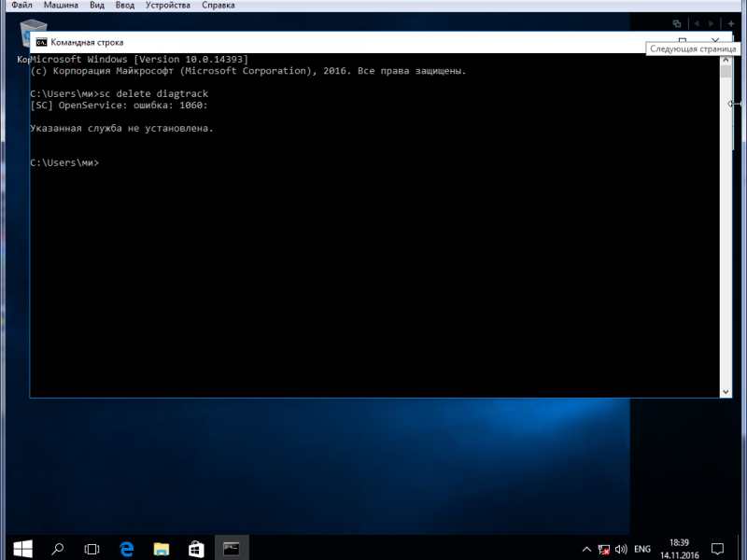The width and height of the screenshot is (747, 560).
Task: Open Task View from taskbar
Action: click(92, 549)
